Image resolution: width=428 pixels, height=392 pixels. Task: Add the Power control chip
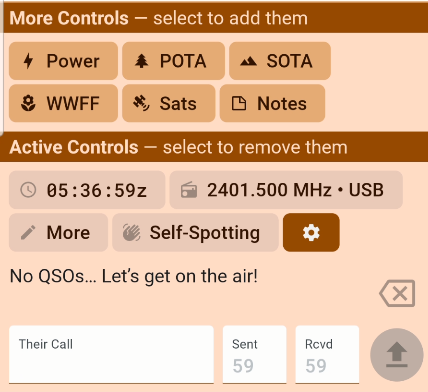pos(63,61)
